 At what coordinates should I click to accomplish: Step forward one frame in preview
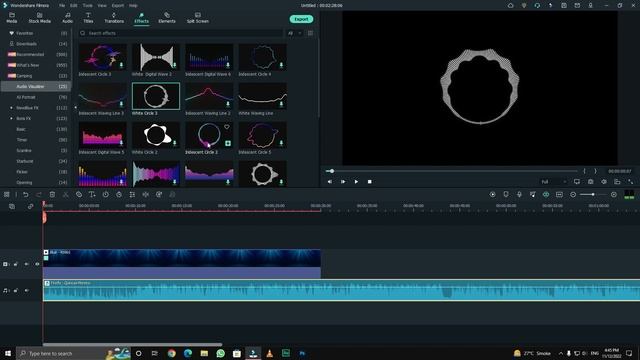(343, 182)
